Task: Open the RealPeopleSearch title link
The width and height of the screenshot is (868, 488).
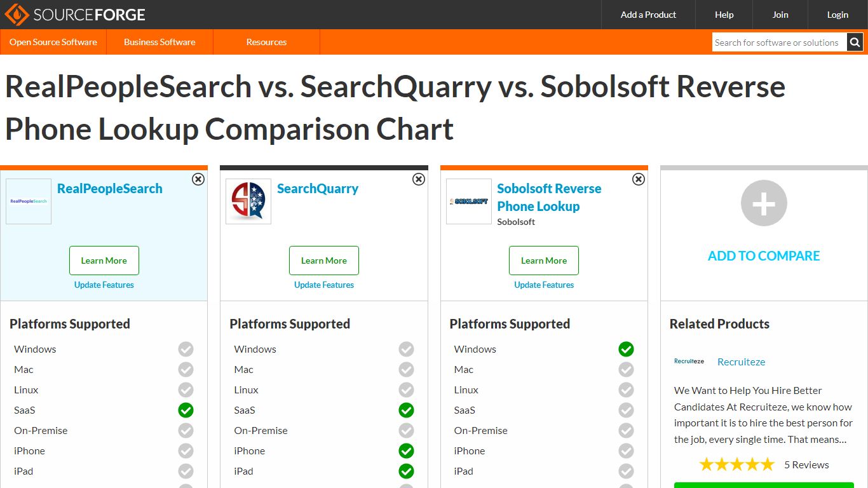Action: pos(110,189)
